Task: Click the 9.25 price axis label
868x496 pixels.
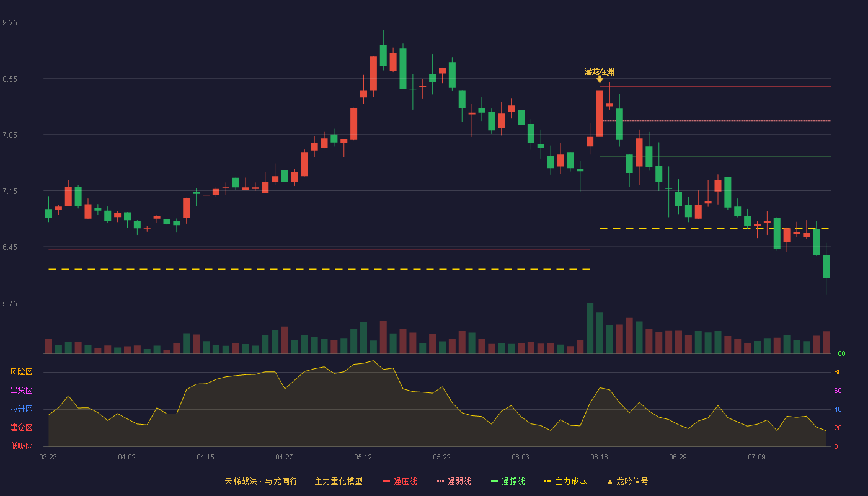Action: (x=10, y=22)
